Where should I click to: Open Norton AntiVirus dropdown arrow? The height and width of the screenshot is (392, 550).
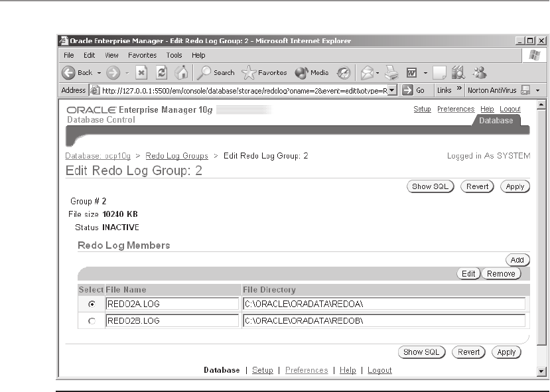[537, 90]
